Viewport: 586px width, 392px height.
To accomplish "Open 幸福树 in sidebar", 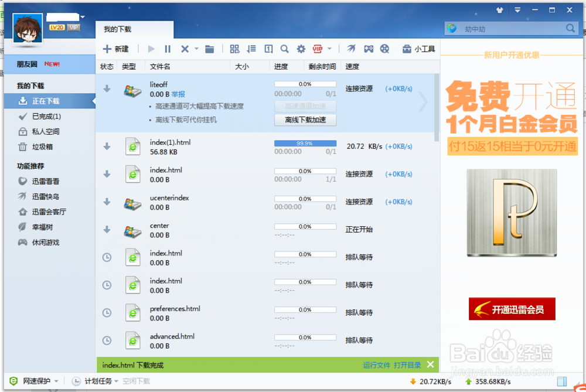I will tap(36, 227).
